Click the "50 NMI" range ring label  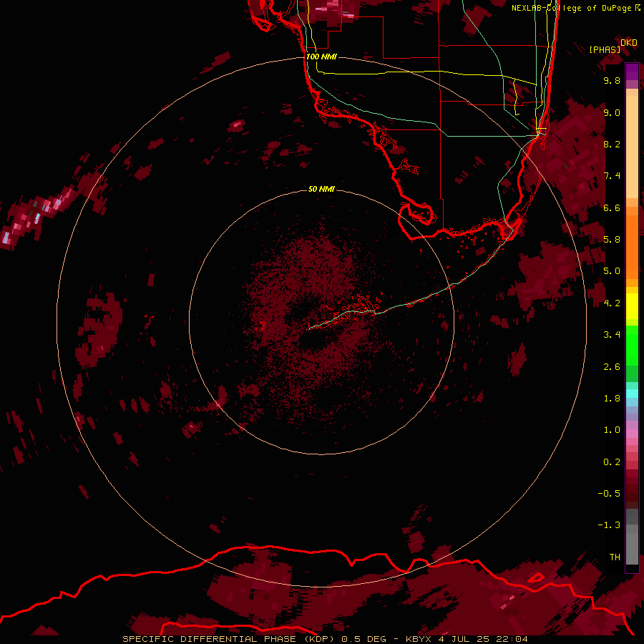coord(321,189)
